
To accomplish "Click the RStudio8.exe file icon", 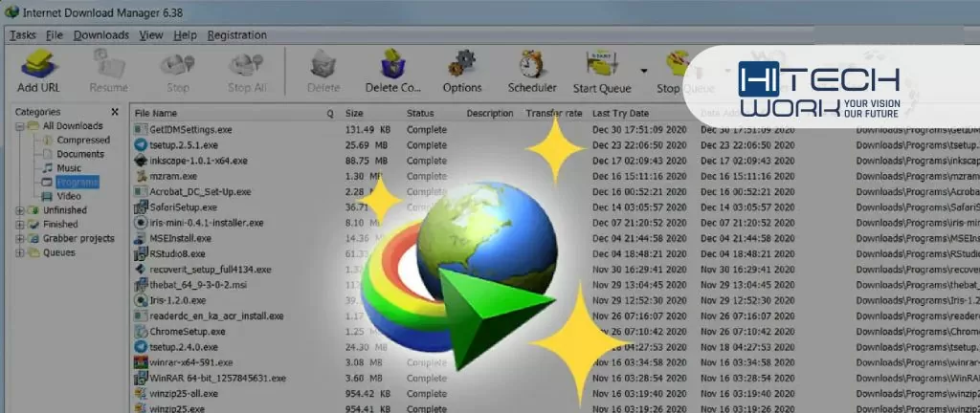I will (141, 254).
